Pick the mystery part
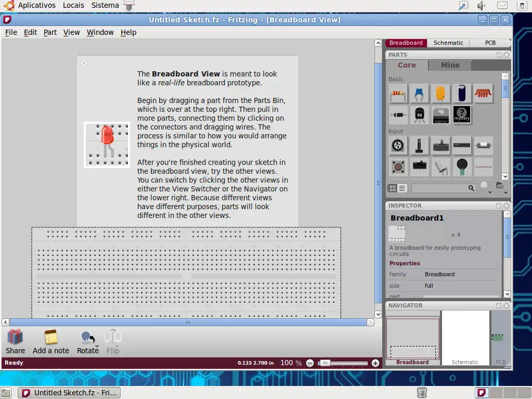The width and height of the screenshot is (532, 399). click(462, 115)
